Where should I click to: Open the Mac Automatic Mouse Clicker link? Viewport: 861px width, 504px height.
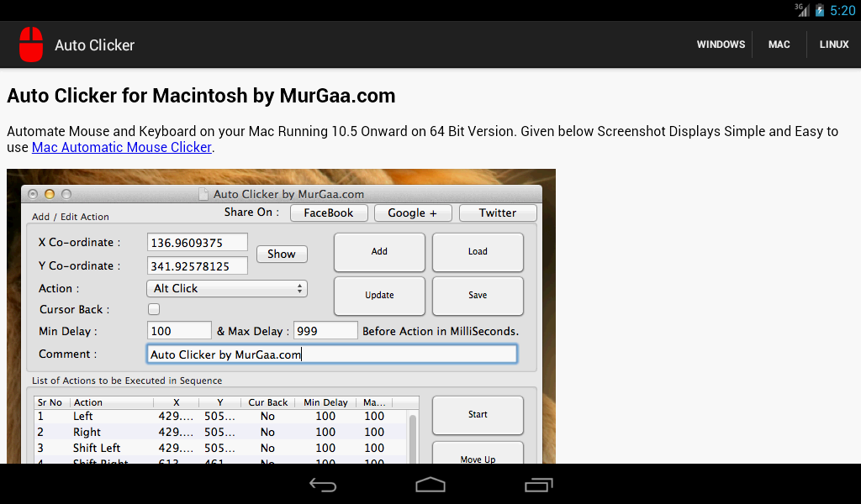pyautogui.click(x=121, y=147)
